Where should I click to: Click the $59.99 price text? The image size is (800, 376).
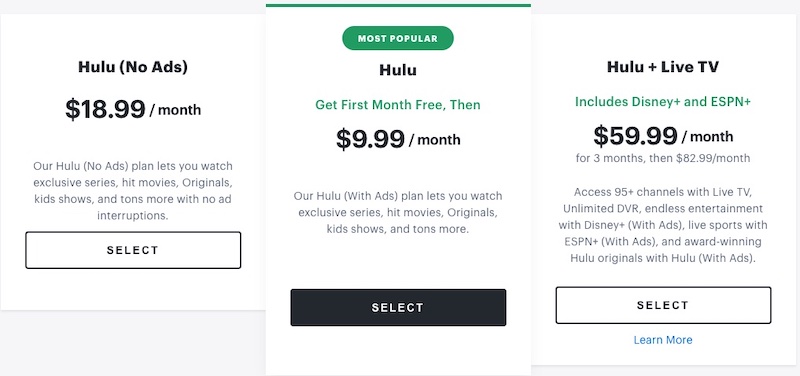coord(635,136)
